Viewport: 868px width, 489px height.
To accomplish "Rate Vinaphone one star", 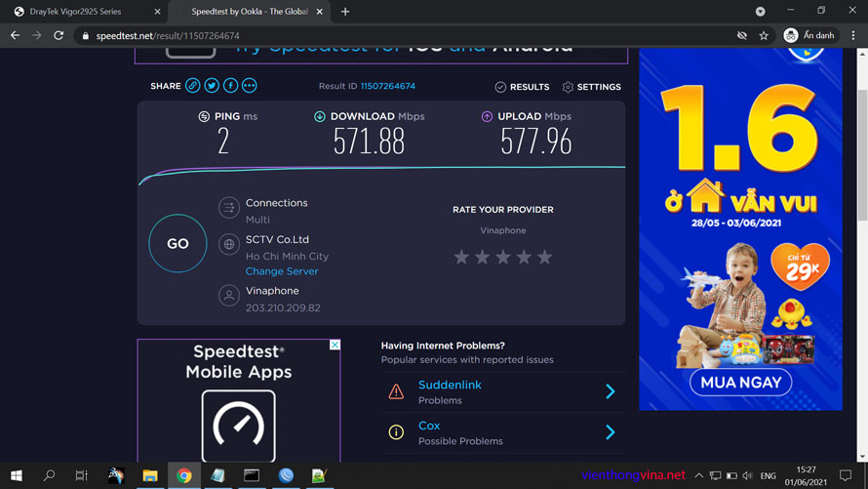I will 461,257.
